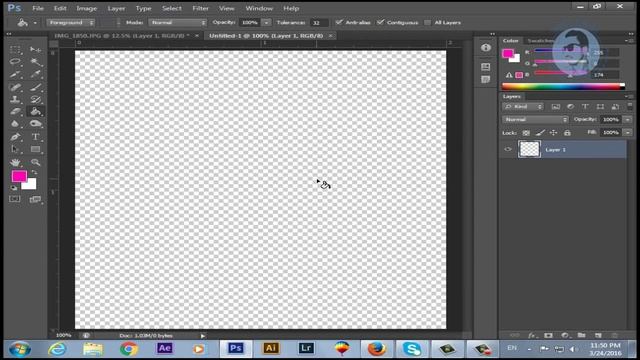Select the Crop tool
The width and height of the screenshot is (640, 360).
[16, 75]
